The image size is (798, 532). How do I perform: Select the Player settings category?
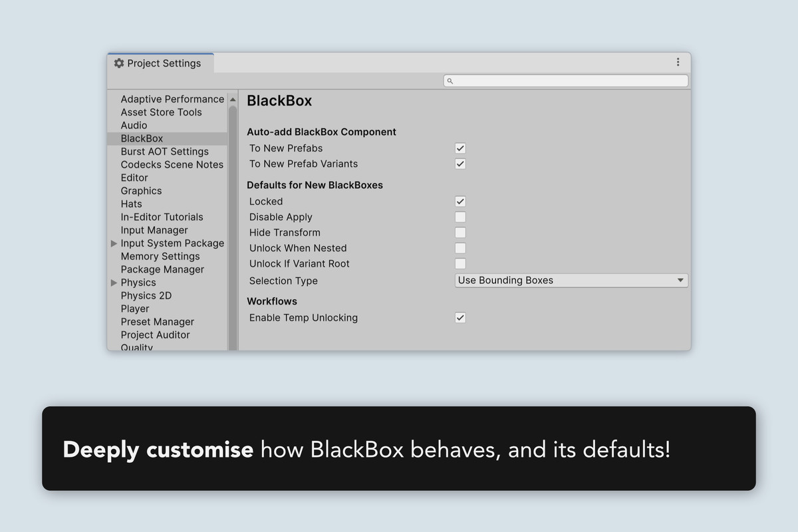coord(135,309)
